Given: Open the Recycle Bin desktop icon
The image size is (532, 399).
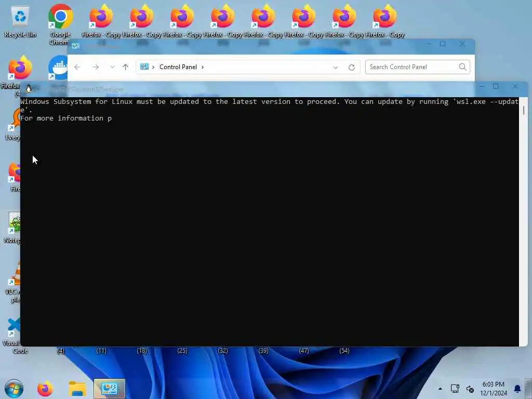Looking at the screenshot, I should pos(20,21).
